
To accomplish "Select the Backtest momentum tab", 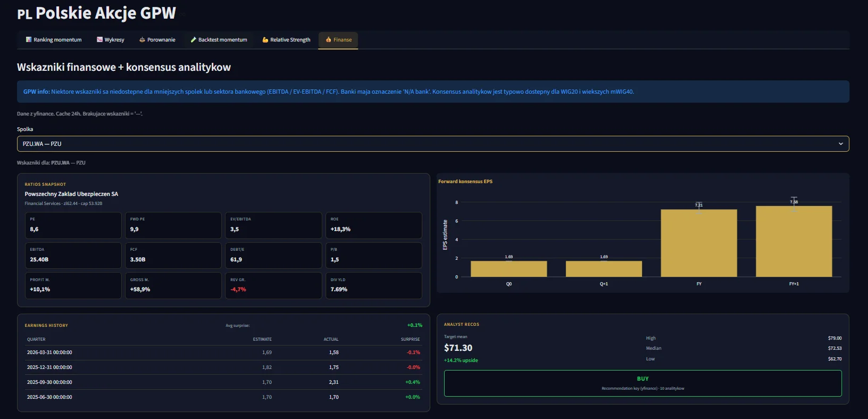I will pos(219,40).
